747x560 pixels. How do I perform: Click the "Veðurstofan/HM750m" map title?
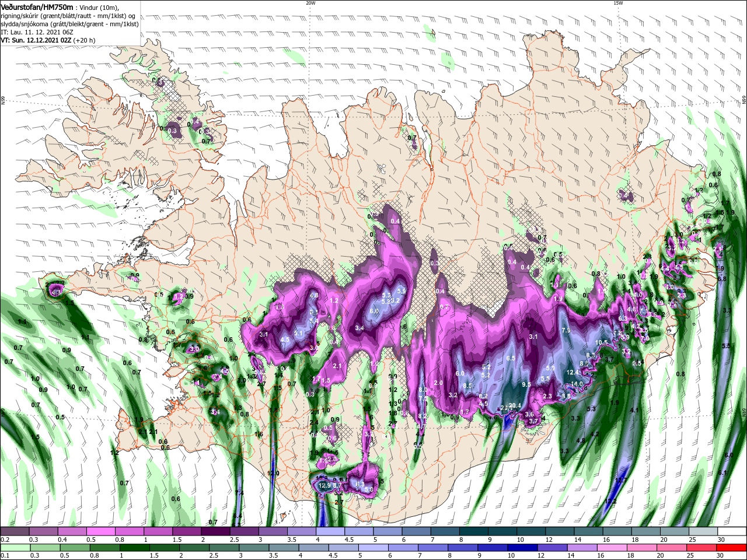[37, 6]
